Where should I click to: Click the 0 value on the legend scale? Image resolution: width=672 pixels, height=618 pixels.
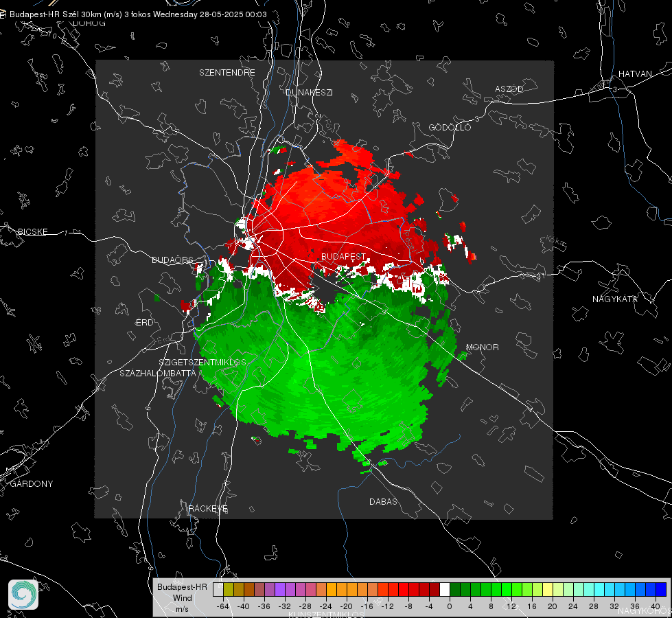449,606
